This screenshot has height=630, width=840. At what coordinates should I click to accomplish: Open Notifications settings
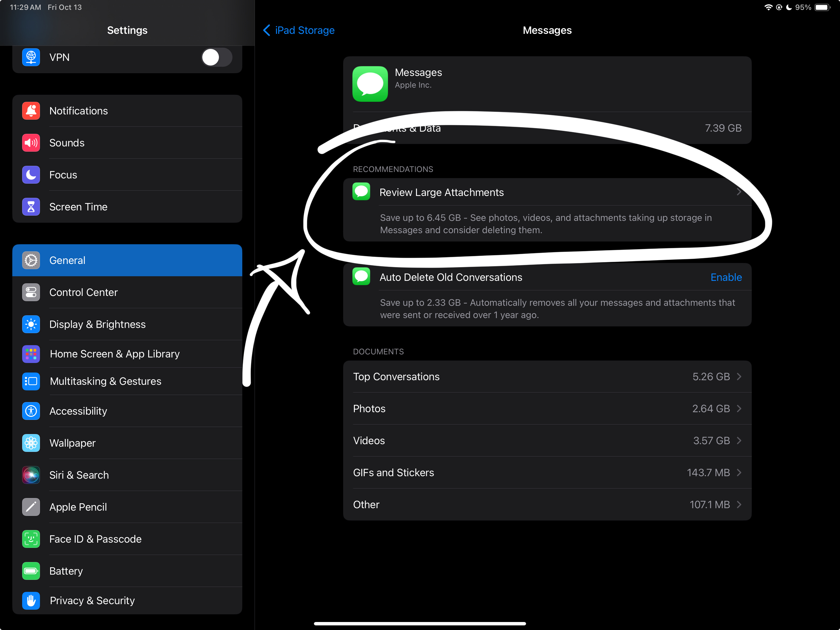(x=127, y=111)
